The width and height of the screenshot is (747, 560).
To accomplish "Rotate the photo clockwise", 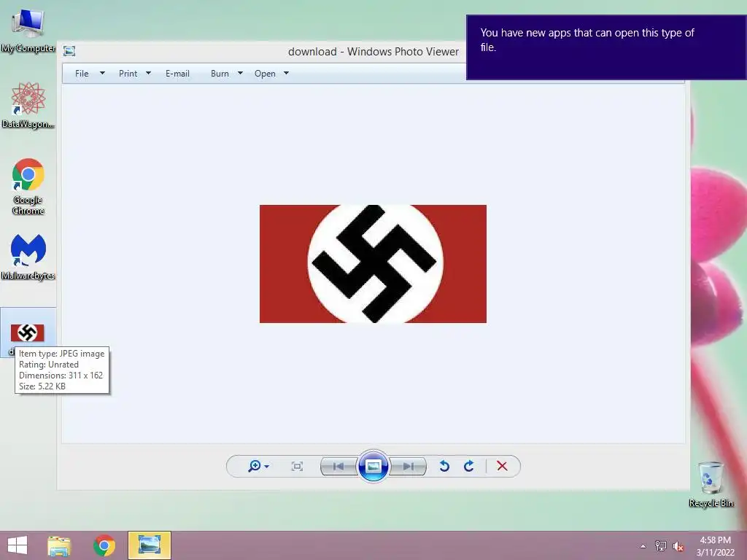I will click(x=469, y=466).
